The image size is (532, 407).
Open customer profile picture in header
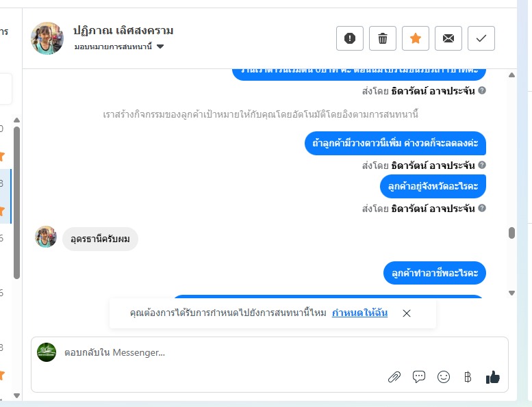pyautogui.click(x=47, y=38)
